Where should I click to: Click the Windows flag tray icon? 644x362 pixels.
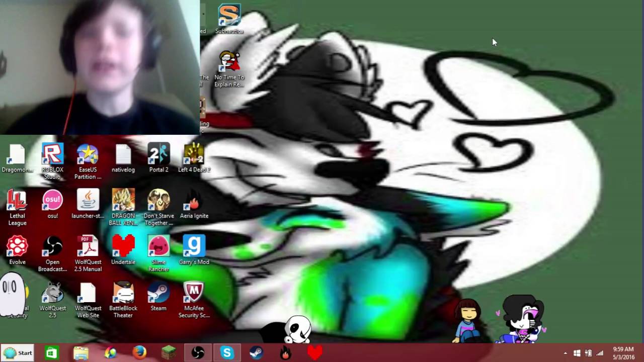tap(577, 353)
